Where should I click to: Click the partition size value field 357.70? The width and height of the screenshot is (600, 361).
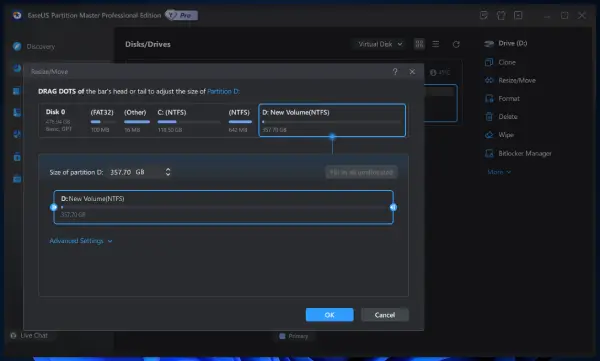121,172
